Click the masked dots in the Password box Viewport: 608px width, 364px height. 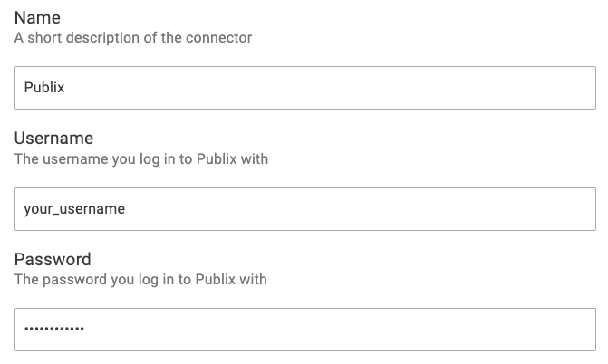tap(53, 329)
